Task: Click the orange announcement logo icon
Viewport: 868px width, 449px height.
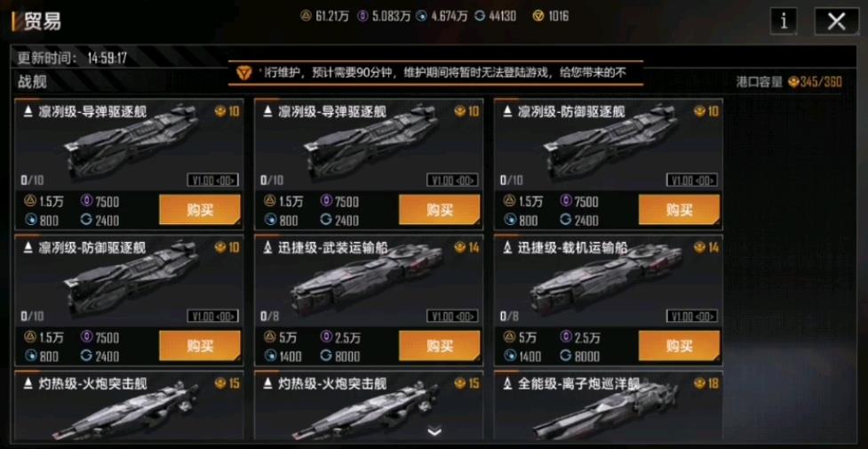Action: coord(243,72)
